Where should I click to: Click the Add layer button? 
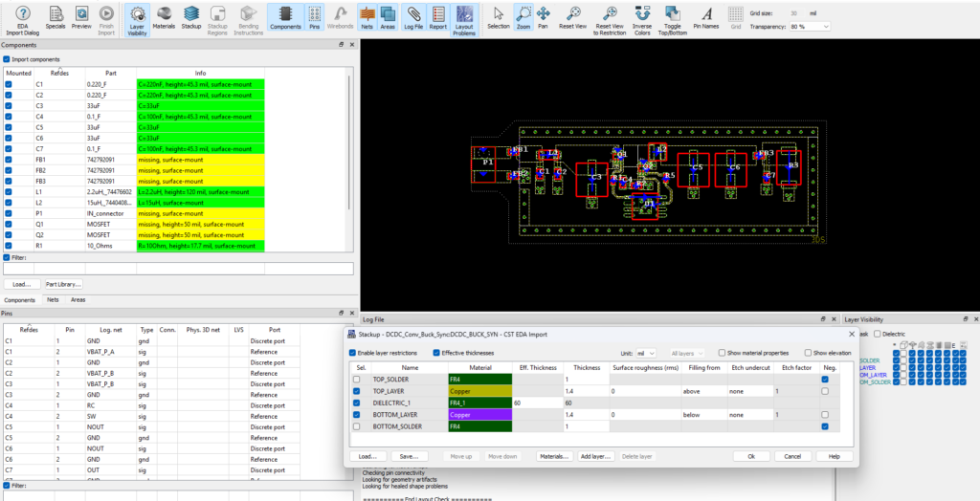point(594,456)
